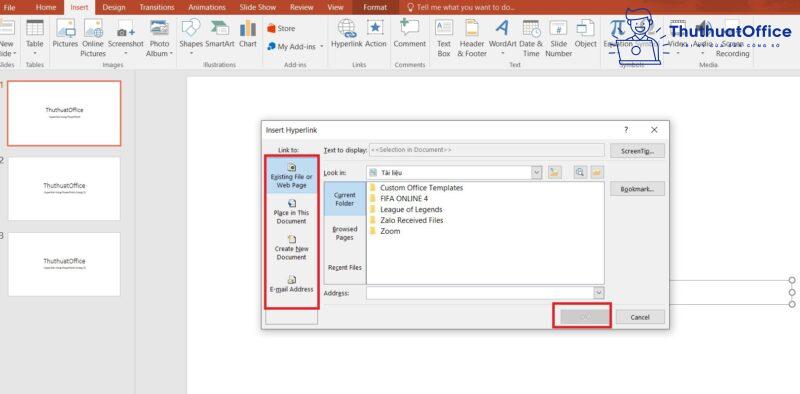Insert a Chart
800x394 pixels.
click(248, 34)
